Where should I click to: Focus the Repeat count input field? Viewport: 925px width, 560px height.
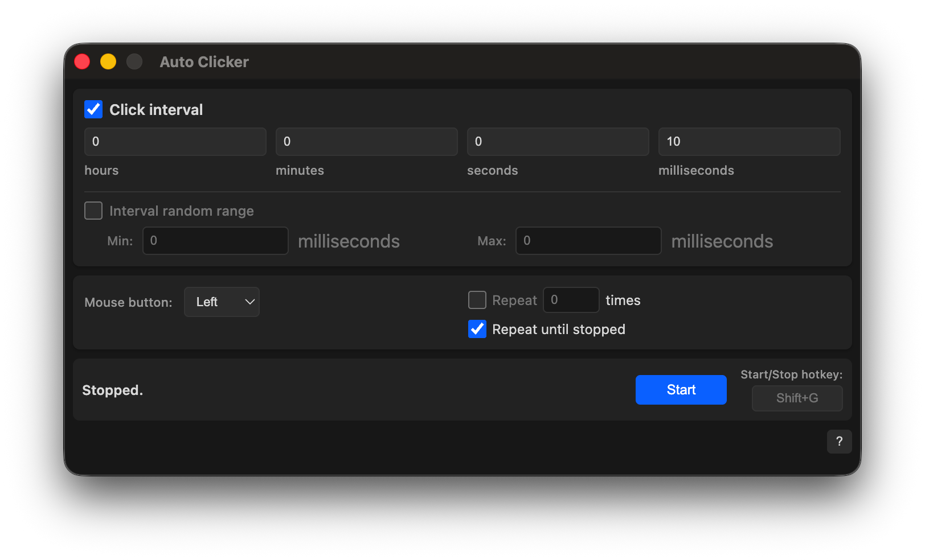click(571, 300)
